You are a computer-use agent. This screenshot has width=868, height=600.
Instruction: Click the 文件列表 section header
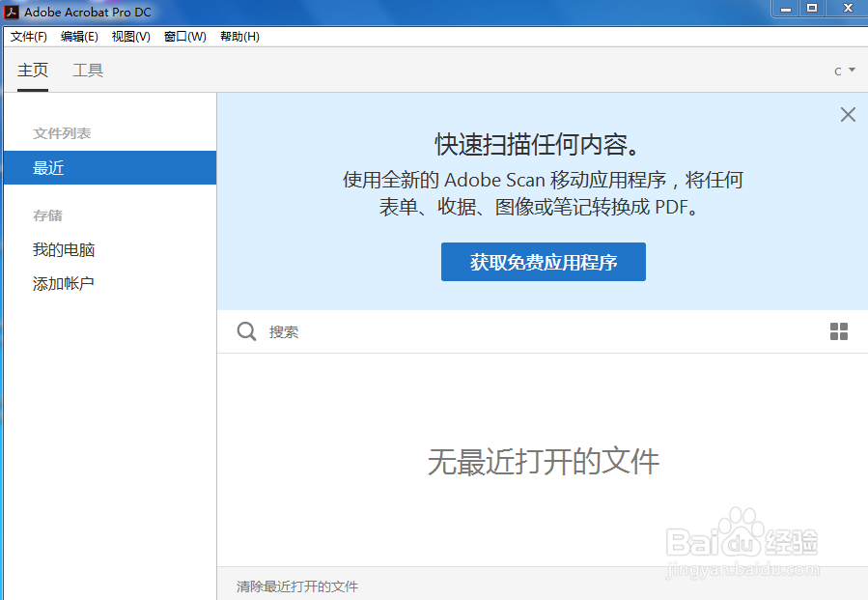coord(63,133)
